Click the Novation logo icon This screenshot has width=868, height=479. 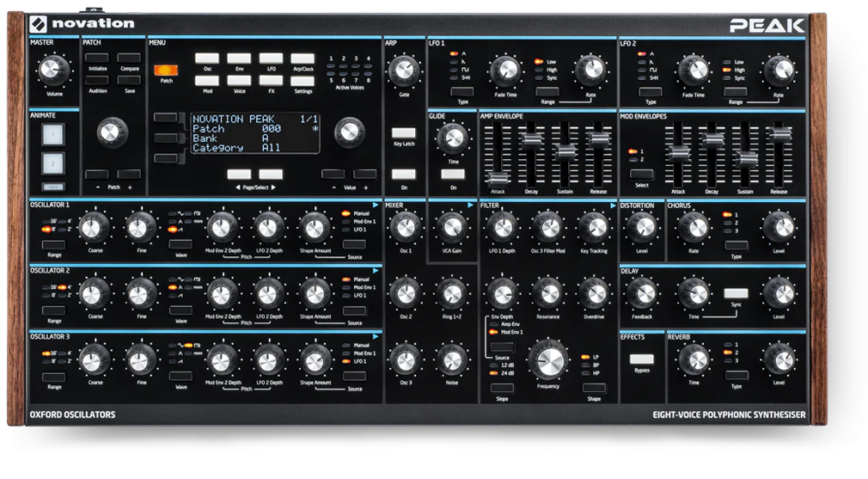[x=38, y=24]
